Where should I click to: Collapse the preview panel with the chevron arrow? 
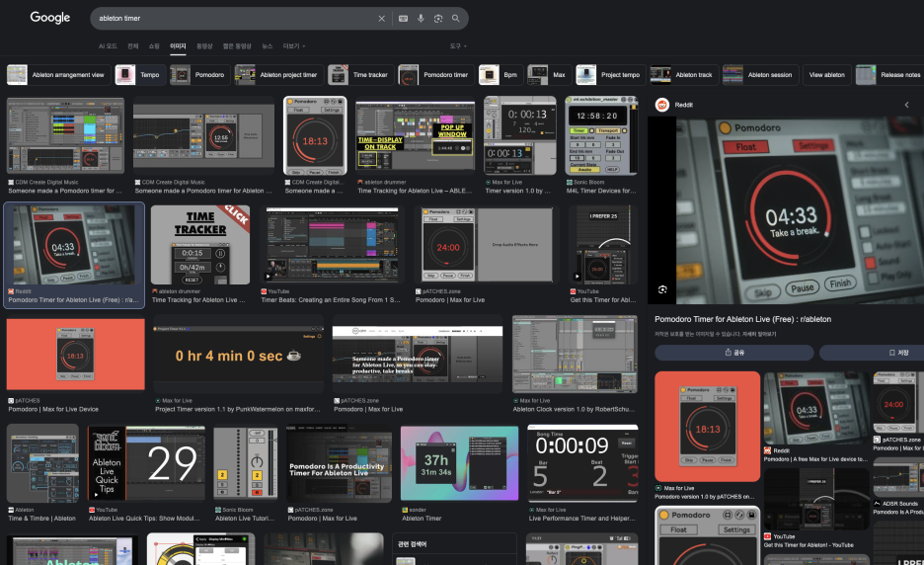pos(906,105)
